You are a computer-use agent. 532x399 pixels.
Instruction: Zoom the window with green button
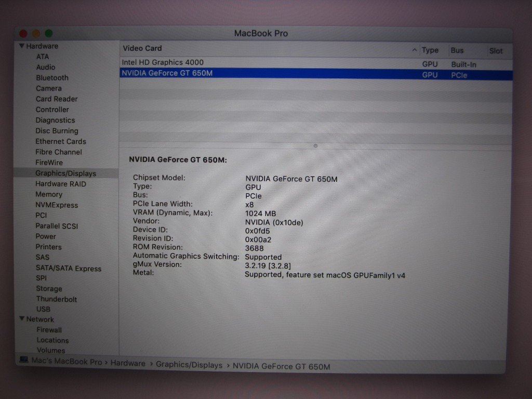click(49, 33)
